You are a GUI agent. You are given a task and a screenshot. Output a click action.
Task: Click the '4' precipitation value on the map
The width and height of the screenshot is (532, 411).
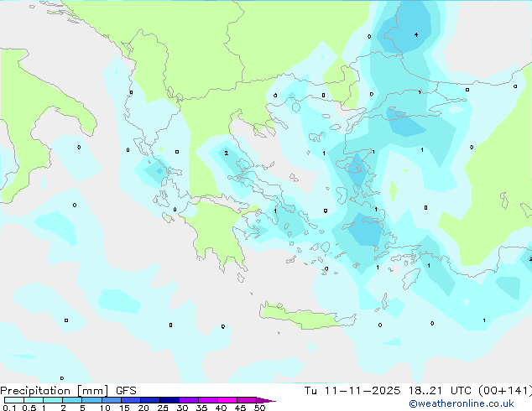tap(416, 34)
